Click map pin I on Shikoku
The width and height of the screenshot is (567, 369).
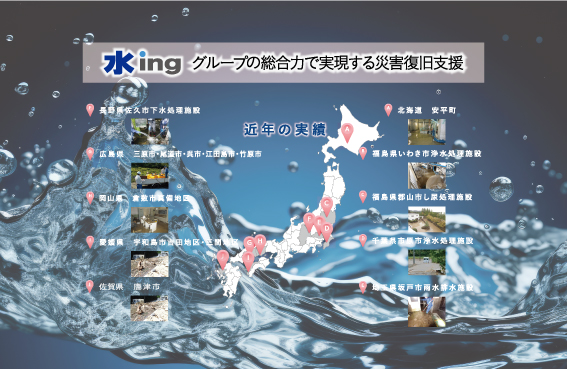[x=248, y=261]
